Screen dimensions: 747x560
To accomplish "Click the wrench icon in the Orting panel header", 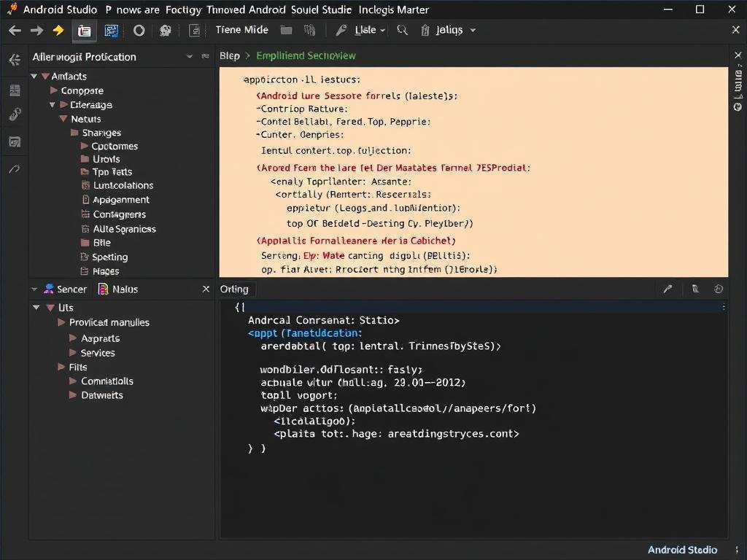I will [667, 289].
